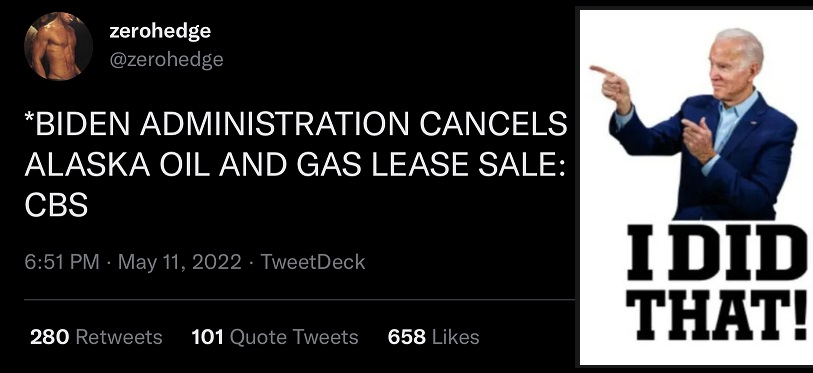Open the I Did That meme image
The height and width of the screenshot is (373, 813).
[x=696, y=187]
